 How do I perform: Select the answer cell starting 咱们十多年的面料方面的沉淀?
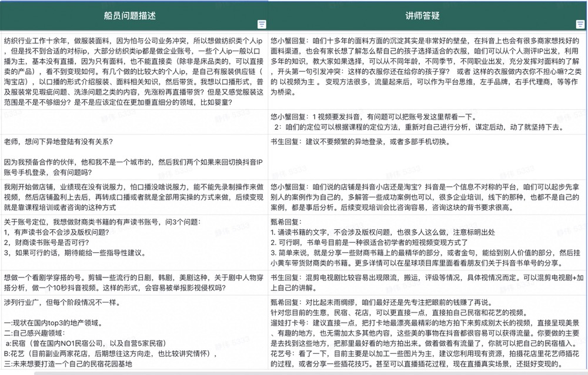coord(427,72)
